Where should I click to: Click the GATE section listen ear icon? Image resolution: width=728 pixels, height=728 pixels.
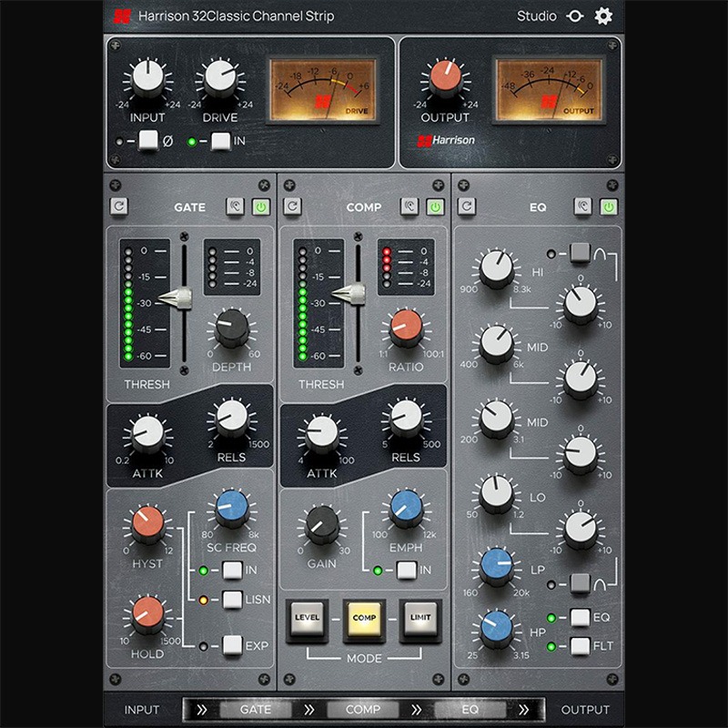point(235,207)
